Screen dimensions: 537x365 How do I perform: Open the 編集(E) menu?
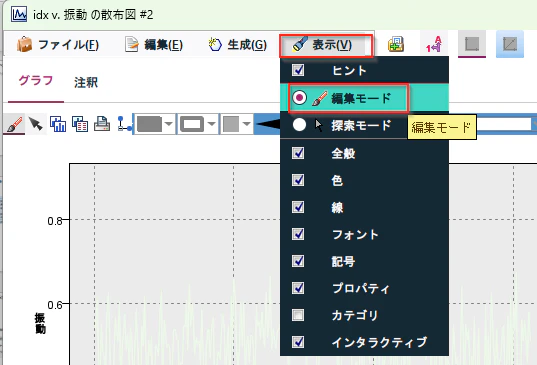(x=154, y=45)
